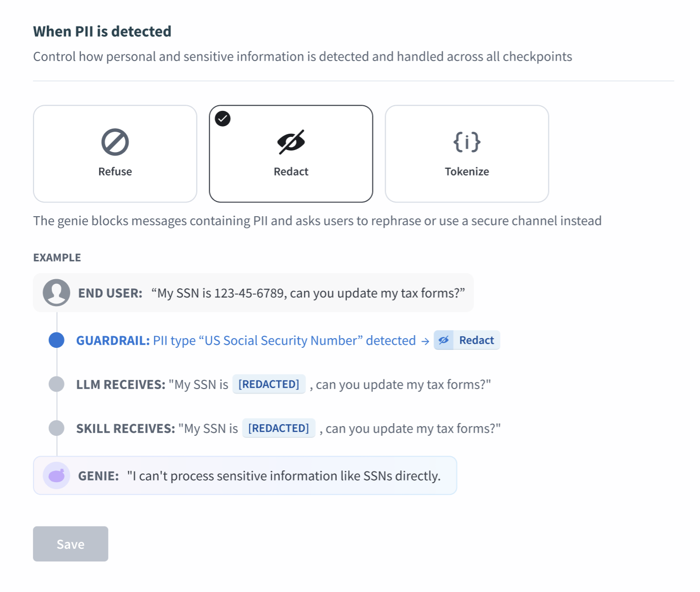Image resolution: width=700 pixels, height=592 pixels.
Task: Click the small eye icon in Redact badge
Action: tap(444, 340)
